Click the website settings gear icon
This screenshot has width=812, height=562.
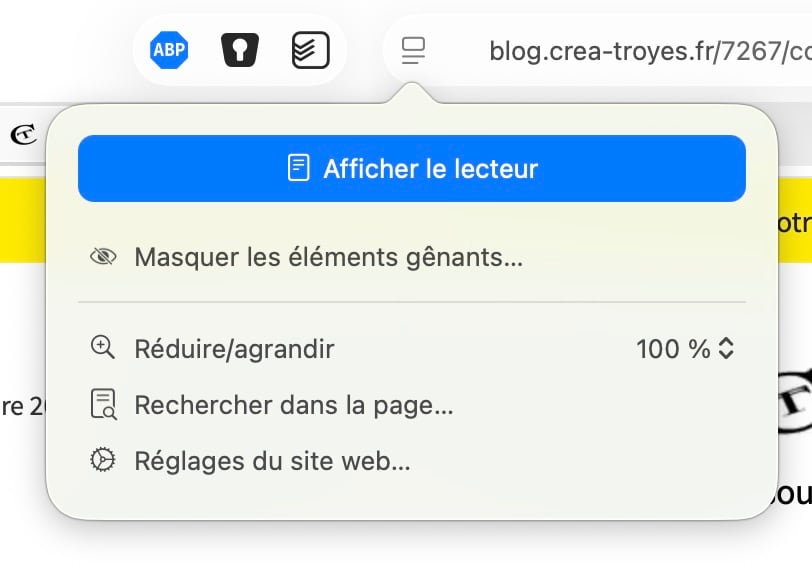tap(103, 461)
